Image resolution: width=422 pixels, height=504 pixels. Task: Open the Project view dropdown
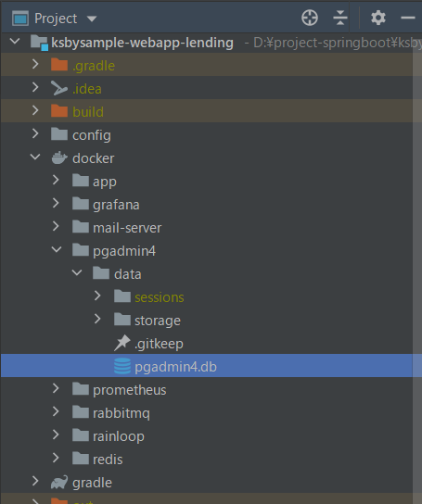[x=92, y=19]
